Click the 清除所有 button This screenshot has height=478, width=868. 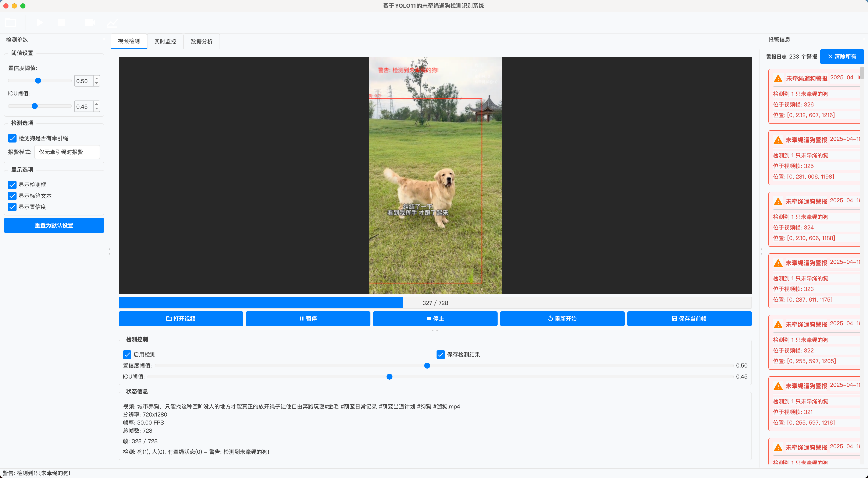(842, 57)
